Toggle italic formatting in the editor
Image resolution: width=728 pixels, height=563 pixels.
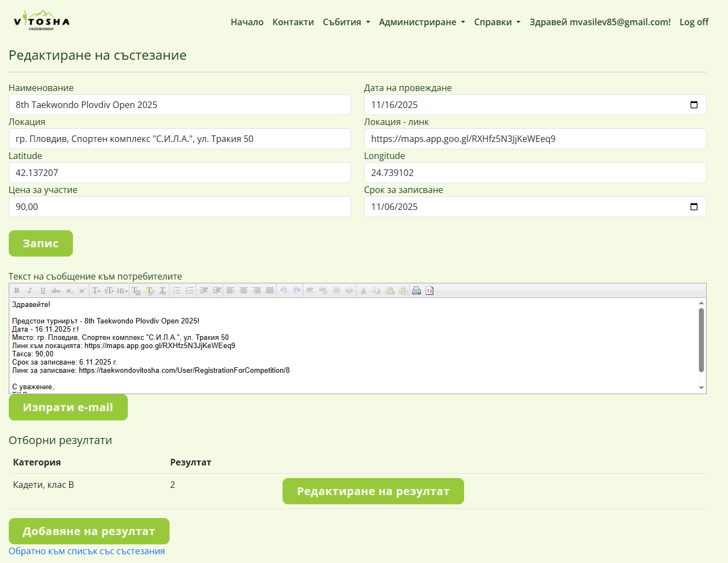point(30,291)
